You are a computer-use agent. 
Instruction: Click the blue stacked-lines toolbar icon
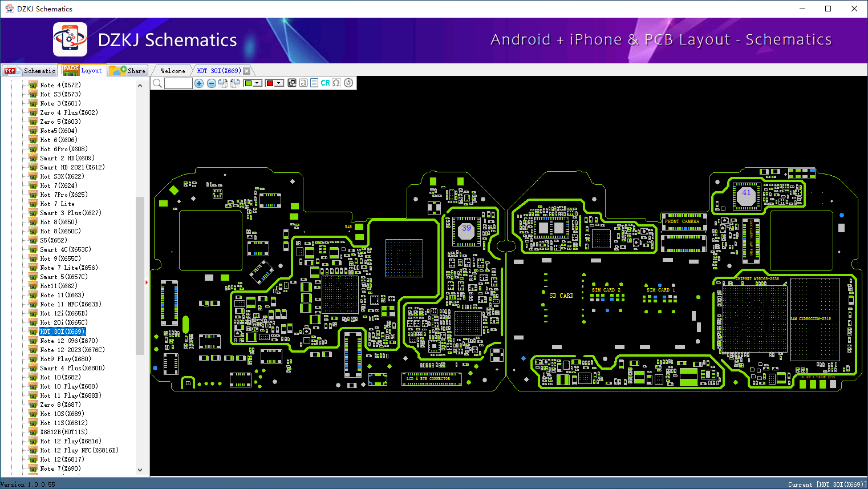tap(314, 83)
